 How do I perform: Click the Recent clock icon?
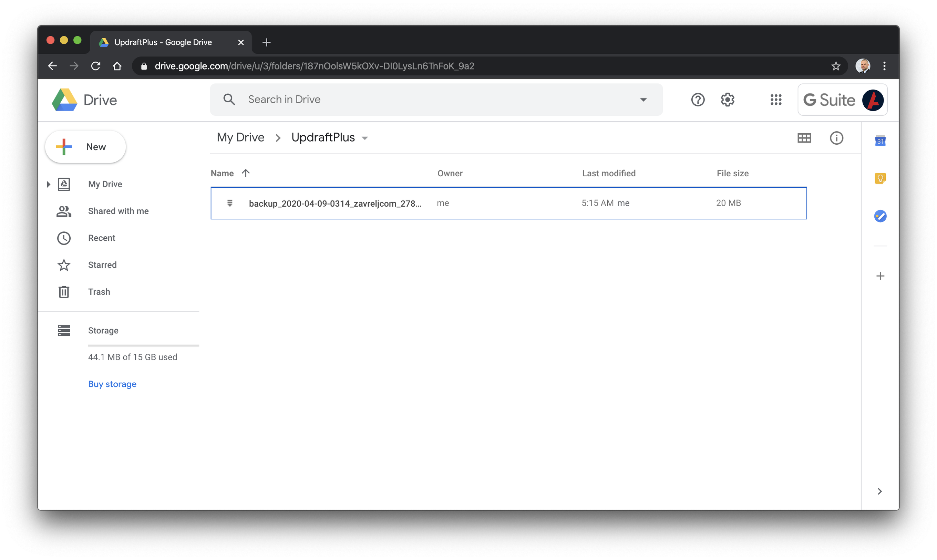point(64,238)
